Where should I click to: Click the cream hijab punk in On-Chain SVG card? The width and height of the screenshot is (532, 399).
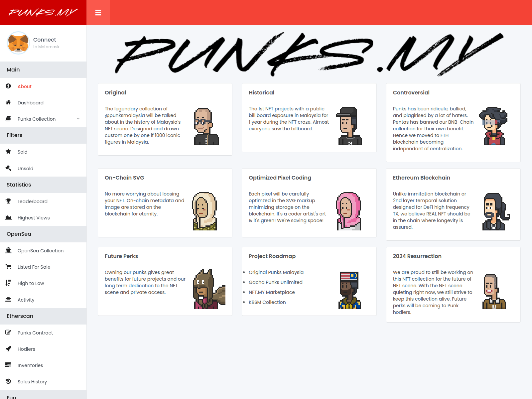point(205,211)
